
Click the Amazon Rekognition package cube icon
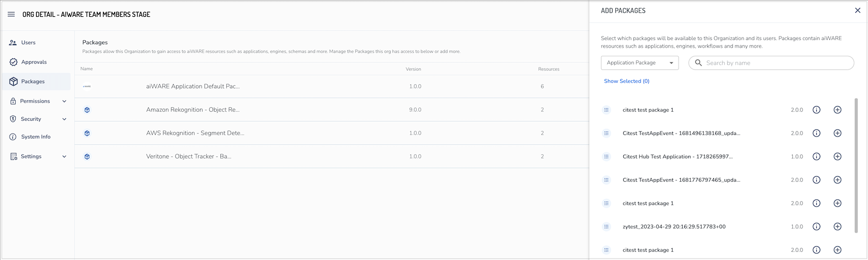tap(87, 110)
